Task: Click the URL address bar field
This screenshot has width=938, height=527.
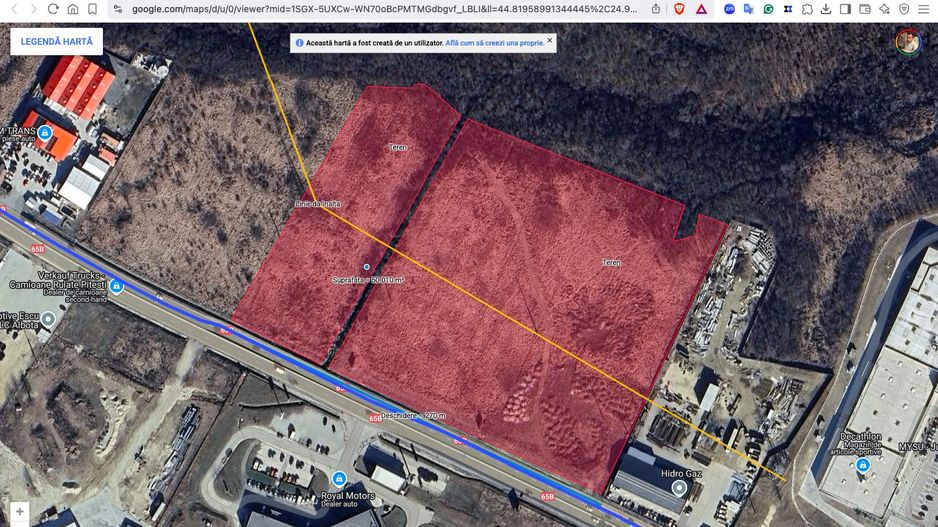Action: point(380,9)
